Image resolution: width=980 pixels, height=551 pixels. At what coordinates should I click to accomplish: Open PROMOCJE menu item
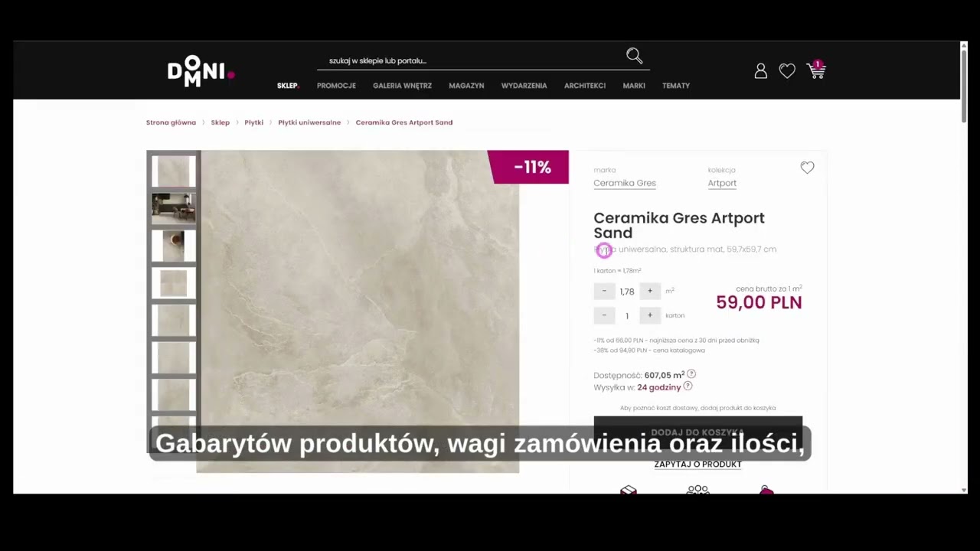click(336, 86)
